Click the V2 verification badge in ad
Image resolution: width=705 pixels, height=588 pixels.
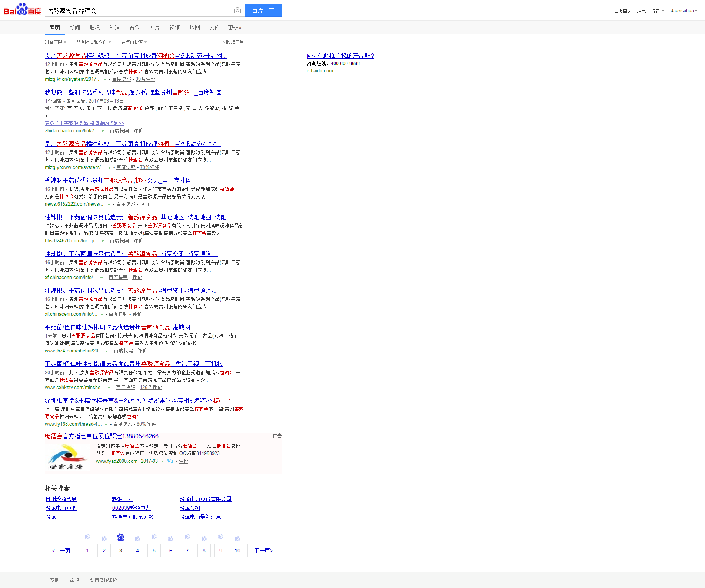tap(170, 461)
